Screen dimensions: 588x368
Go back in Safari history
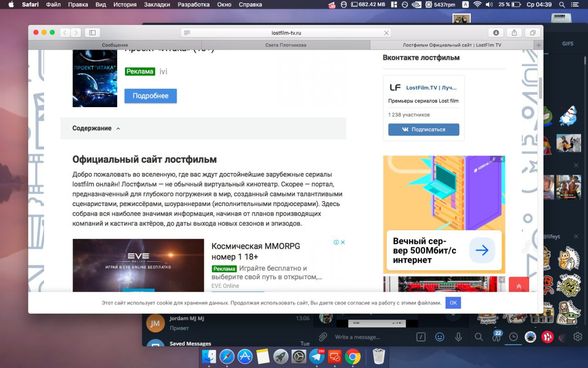tap(65, 33)
